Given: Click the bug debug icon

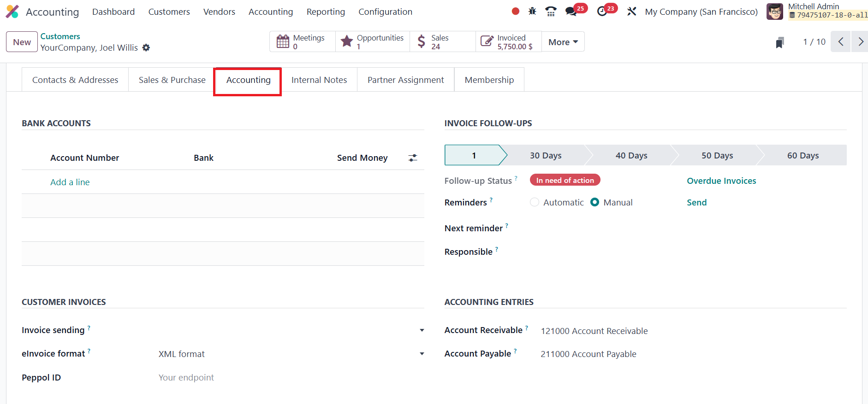Looking at the screenshot, I should coord(532,12).
